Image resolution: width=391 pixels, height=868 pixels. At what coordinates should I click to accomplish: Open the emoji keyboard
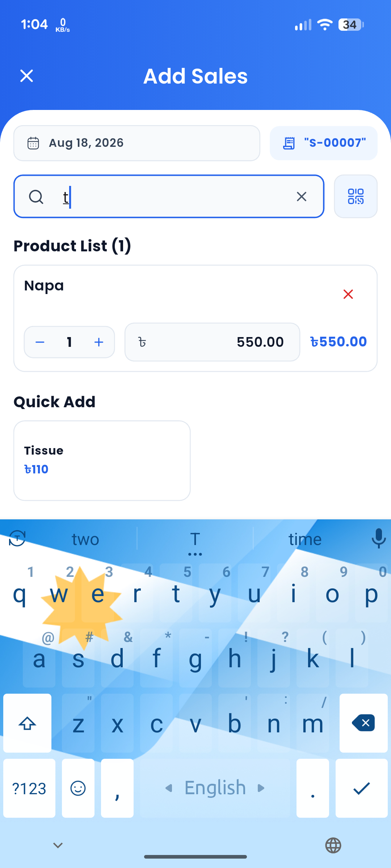click(78, 788)
